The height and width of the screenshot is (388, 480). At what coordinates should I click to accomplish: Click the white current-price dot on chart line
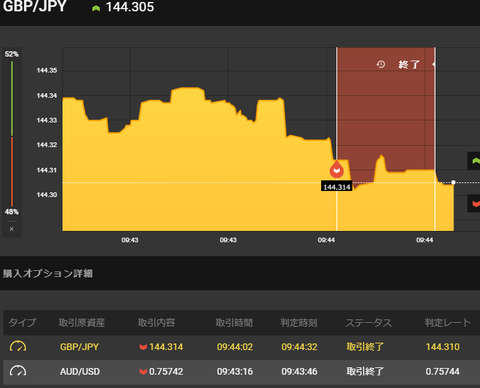[x=453, y=182]
